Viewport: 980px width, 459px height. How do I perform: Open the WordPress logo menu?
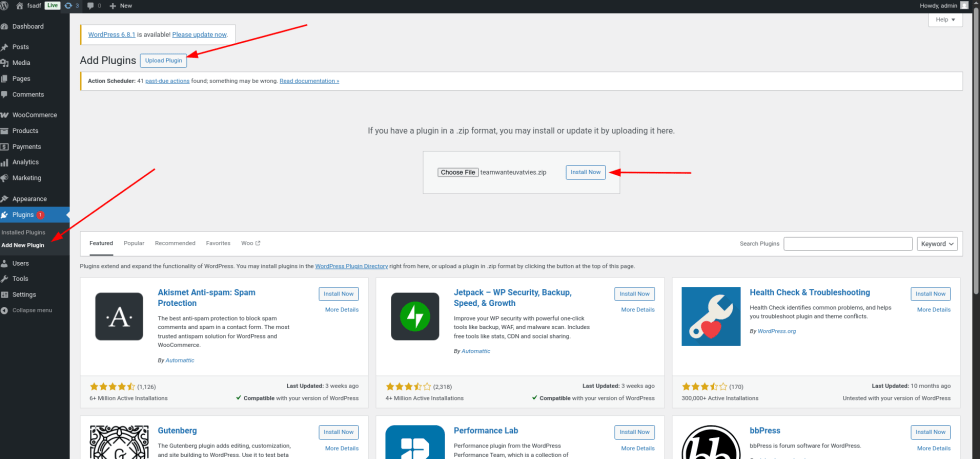pyautogui.click(x=4, y=5)
